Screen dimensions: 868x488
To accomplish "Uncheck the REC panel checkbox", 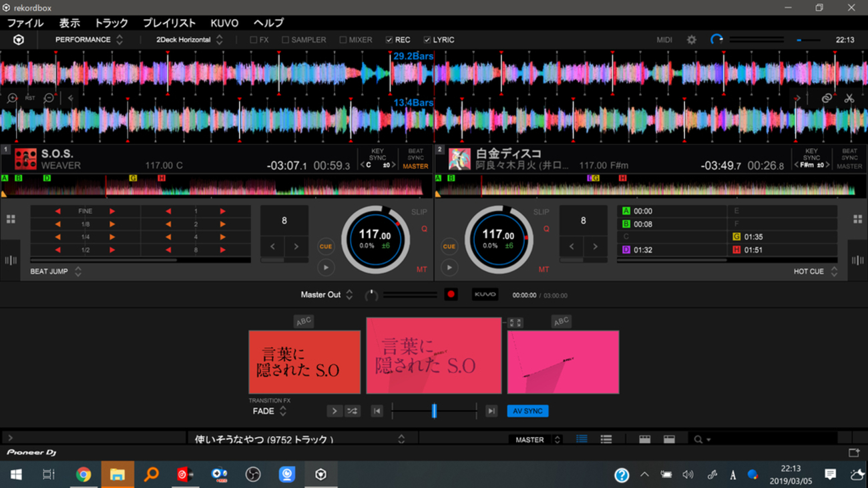I will [389, 40].
